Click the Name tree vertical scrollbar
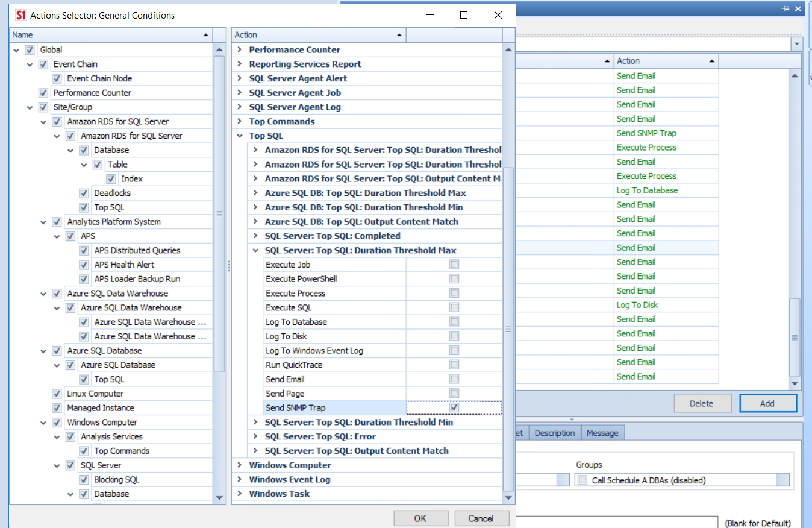This screenshot has width=812, height=528. [219, 213]
